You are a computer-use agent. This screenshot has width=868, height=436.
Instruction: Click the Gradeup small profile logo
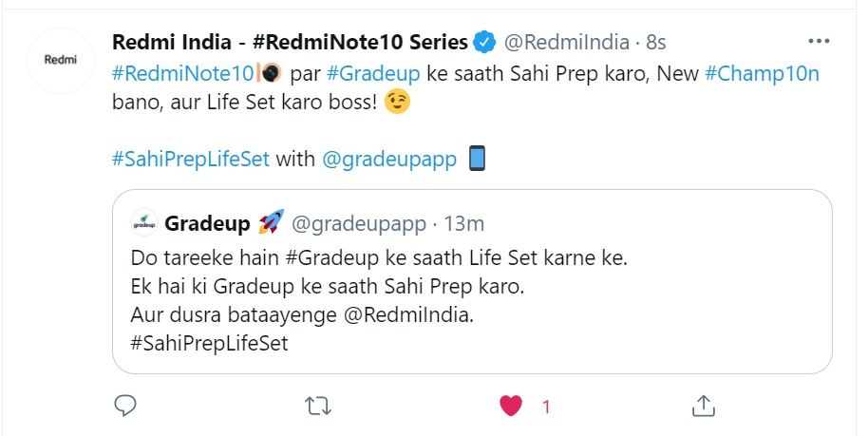143,223
